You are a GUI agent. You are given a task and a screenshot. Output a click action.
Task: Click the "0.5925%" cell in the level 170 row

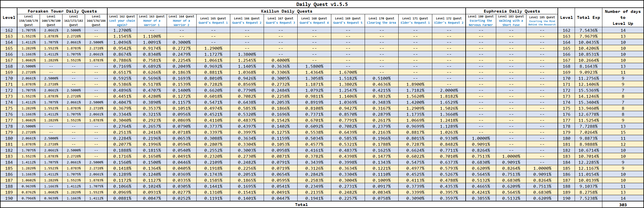122,78
